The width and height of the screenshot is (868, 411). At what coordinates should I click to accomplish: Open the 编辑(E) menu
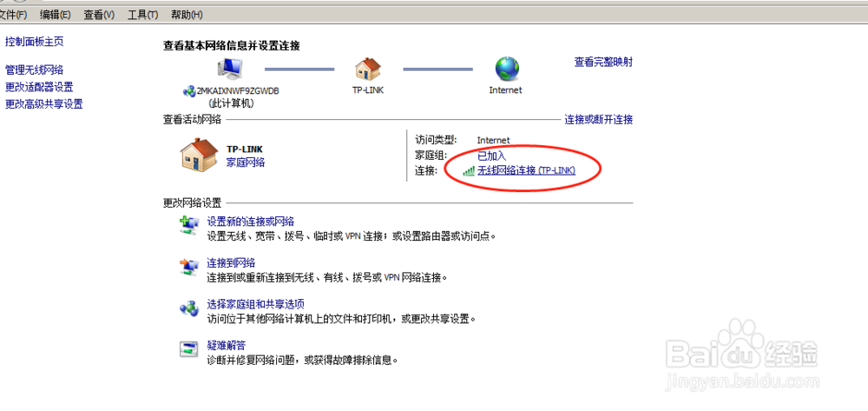coord(55,15)
